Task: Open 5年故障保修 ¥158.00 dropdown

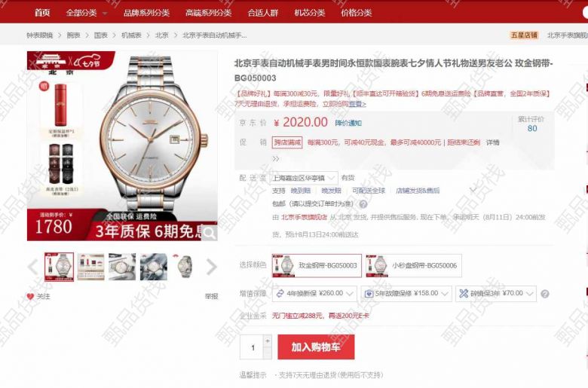Action: (406, 294)
